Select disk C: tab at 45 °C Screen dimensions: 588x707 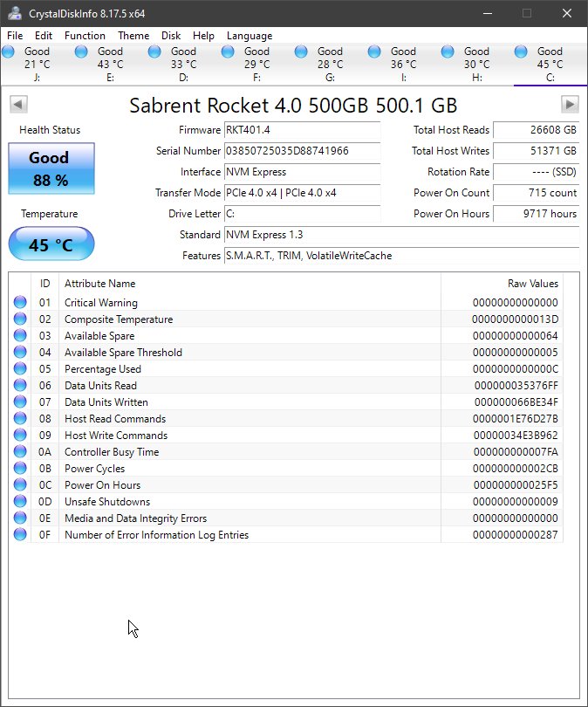tap(550, 65)
